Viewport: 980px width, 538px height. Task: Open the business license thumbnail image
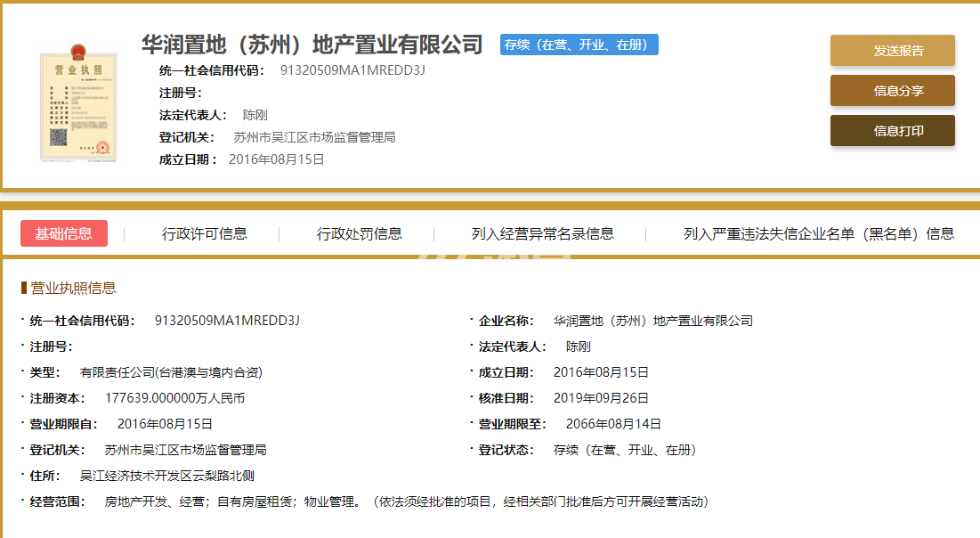click(x=78, y=103)
